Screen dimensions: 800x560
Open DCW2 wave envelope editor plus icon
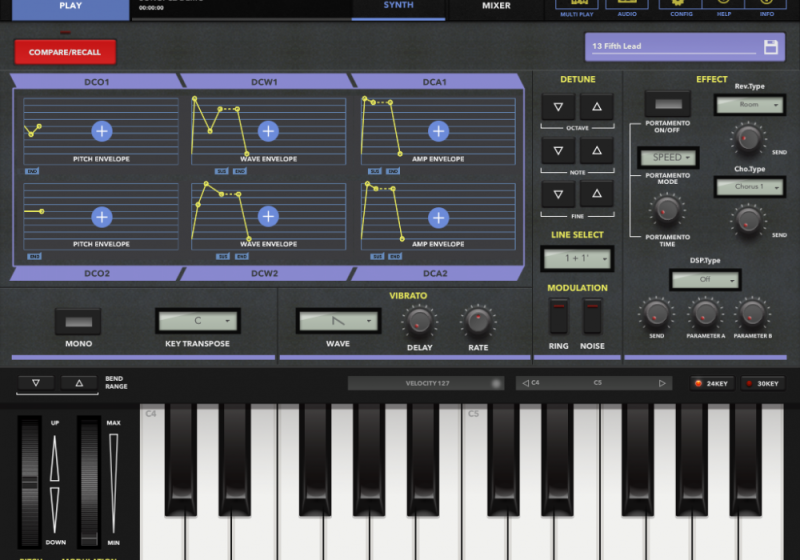268,216
